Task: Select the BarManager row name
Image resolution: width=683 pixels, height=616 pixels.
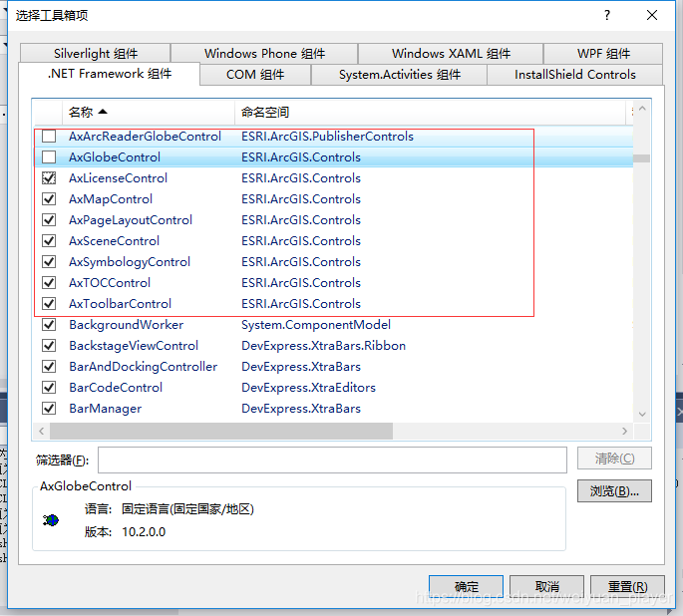Action: click(x=106, y=409)
